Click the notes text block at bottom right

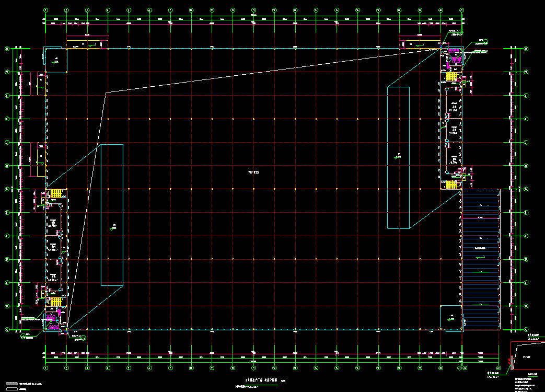tap(525, 383)
